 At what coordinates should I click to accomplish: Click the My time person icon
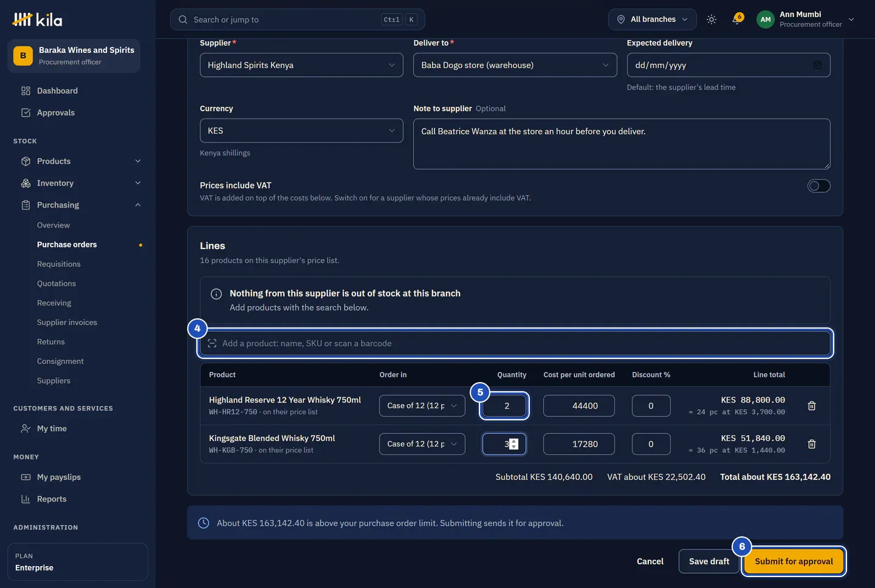click(26, 429)
